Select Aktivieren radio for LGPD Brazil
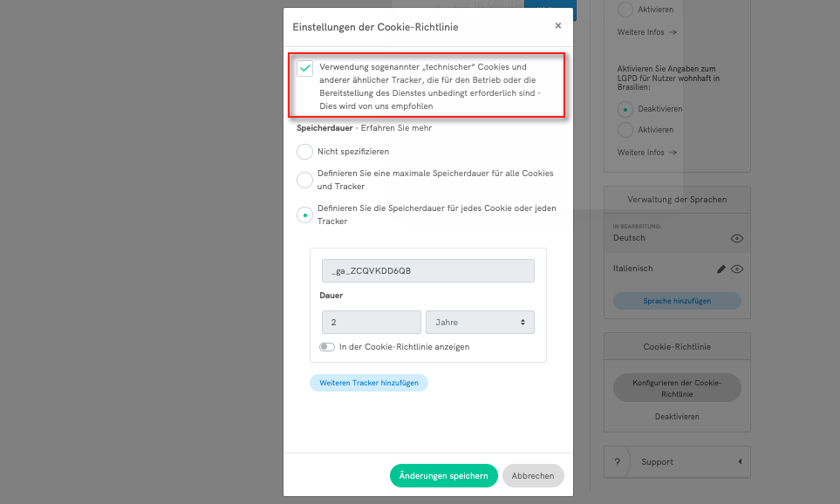The width and height of the screenshot is (840, 504). tap(625, 130)
